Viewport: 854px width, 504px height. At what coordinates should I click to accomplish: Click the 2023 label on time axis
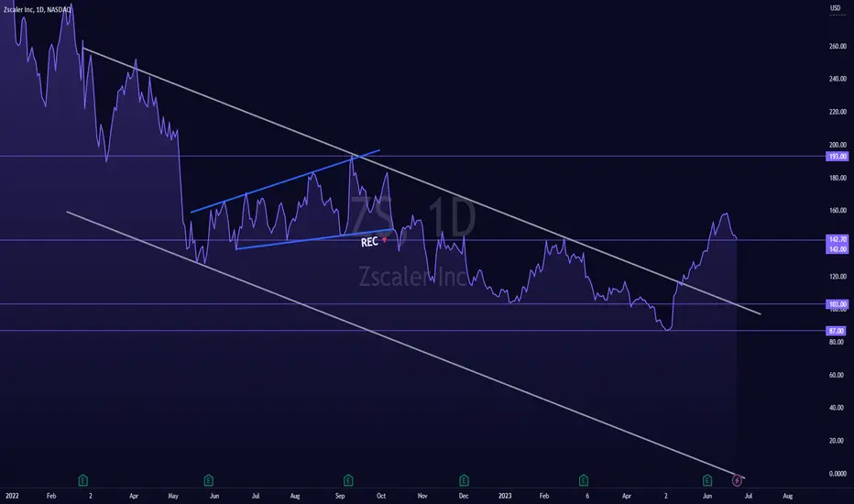point(505,496)
